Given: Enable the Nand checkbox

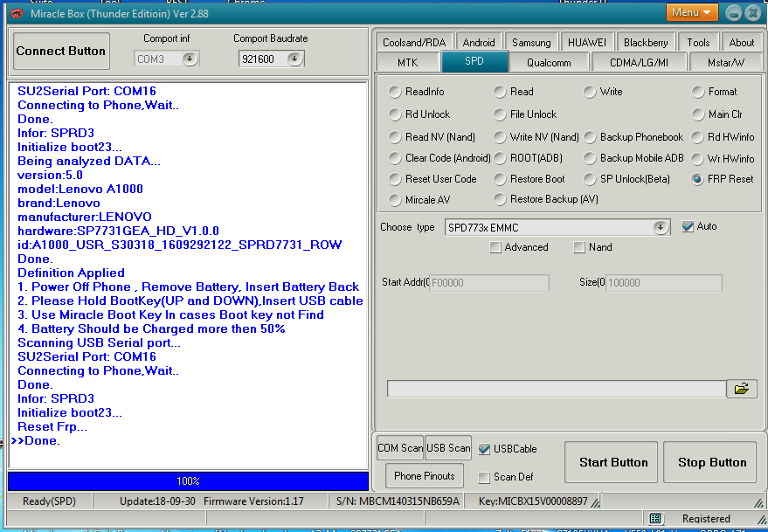Looking at the screenshot, I should pos(579,247).
